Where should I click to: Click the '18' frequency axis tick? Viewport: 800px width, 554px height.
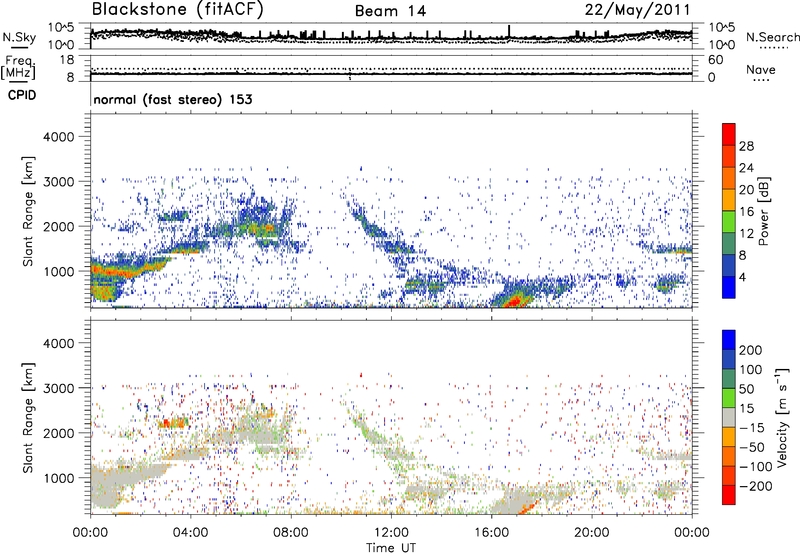pyautogui.click(x=66, y=60)
